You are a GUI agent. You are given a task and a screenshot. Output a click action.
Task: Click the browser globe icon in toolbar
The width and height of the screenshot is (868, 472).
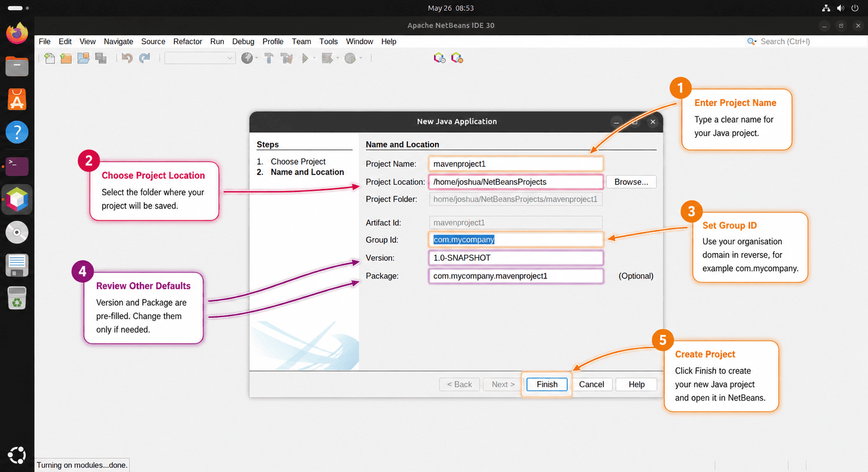coord(247,58)
